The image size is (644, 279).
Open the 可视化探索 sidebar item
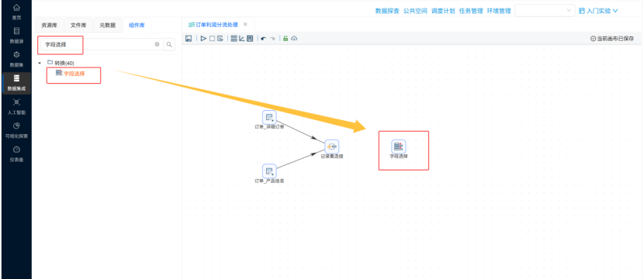pyautogui.click(x=16, y=129)
